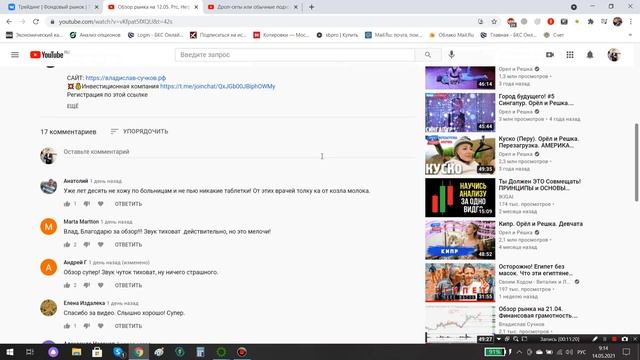Close the Обзор рынка на 12.05 tab
The image size is (640, 360).
[x=196, y=7]
